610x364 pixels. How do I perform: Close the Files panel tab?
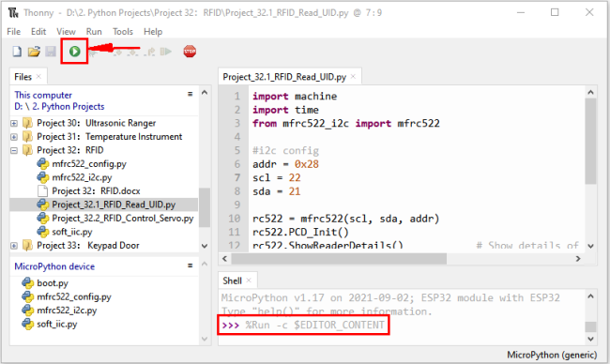point(38,77)
